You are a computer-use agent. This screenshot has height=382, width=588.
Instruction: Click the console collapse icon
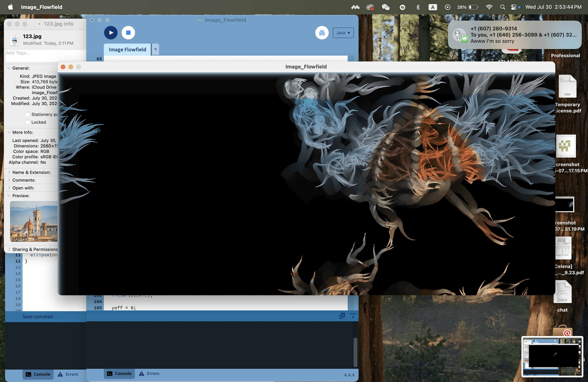(x=353, y=316)
